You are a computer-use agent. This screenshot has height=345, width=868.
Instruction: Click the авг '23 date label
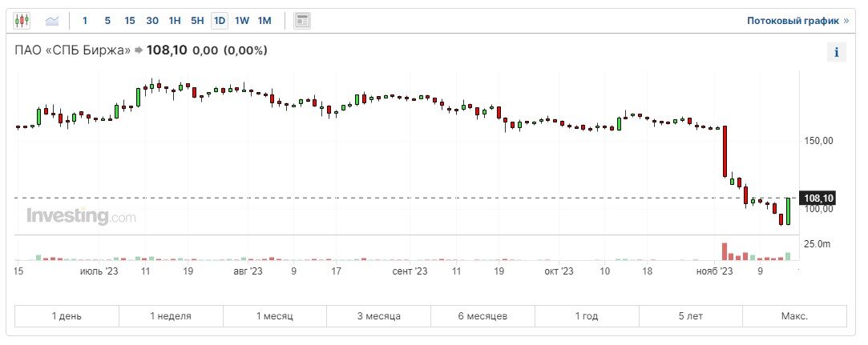click(x=248, y=271)
